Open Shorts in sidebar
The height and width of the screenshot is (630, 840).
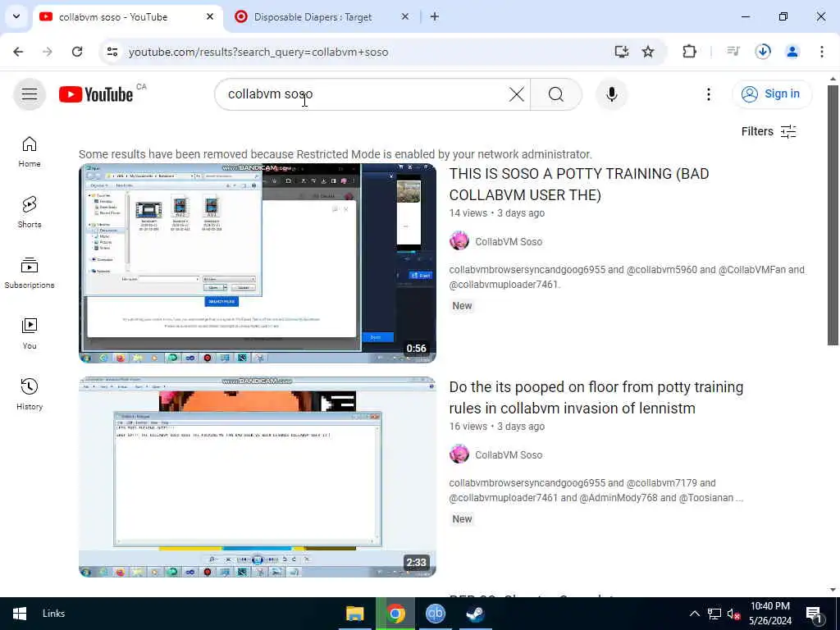[30, 212]
